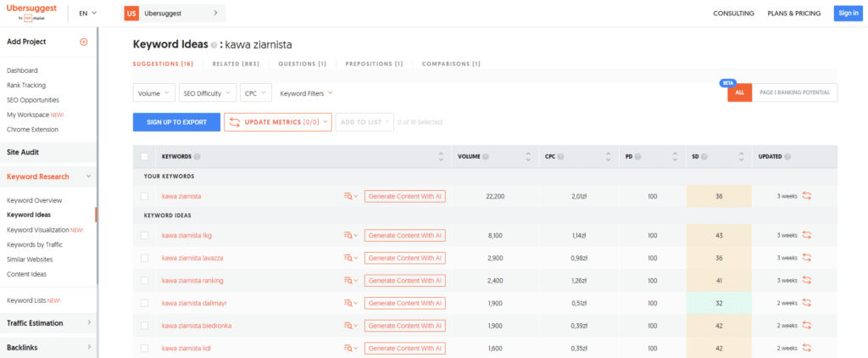Open the Ubersuggest project selector
Image resolution: width=868 pixels, height=358 pixels.
(x=173, y=14)
